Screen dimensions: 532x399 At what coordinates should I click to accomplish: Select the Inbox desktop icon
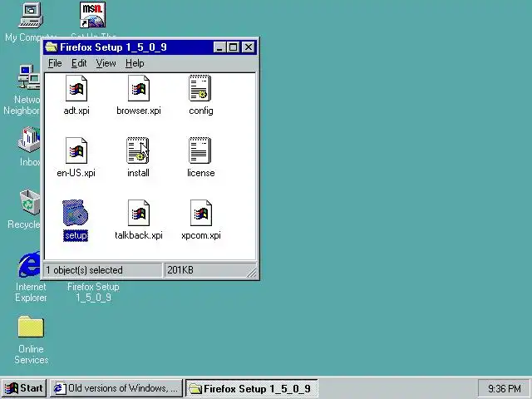click(29, 139)
